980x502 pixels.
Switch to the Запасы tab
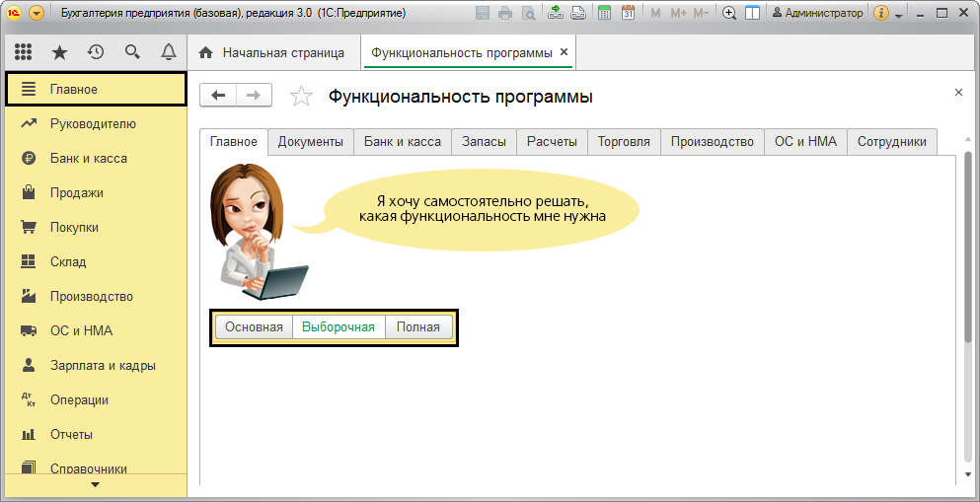484,142
